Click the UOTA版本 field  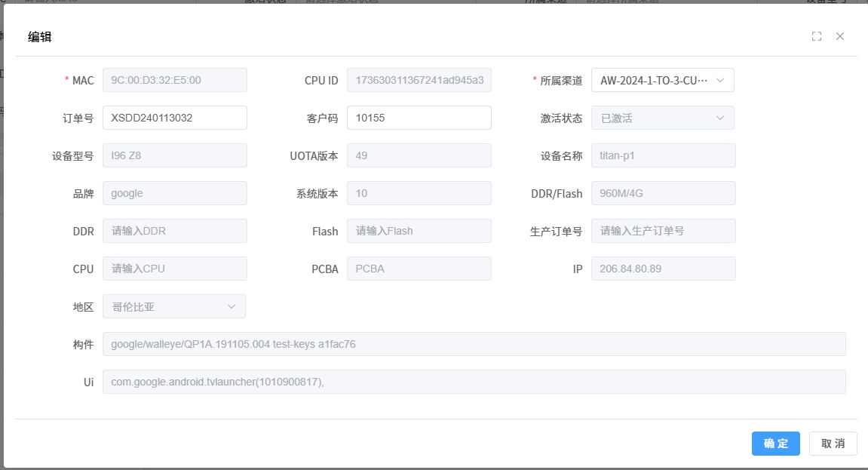[x=419, y=155]
